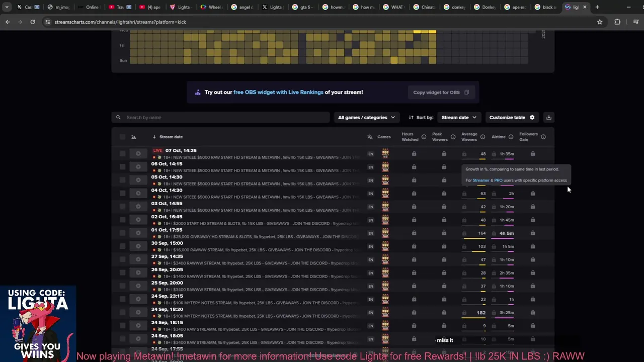
Task: Click the Followers Gain info icon
Action: tap(543, 137)
